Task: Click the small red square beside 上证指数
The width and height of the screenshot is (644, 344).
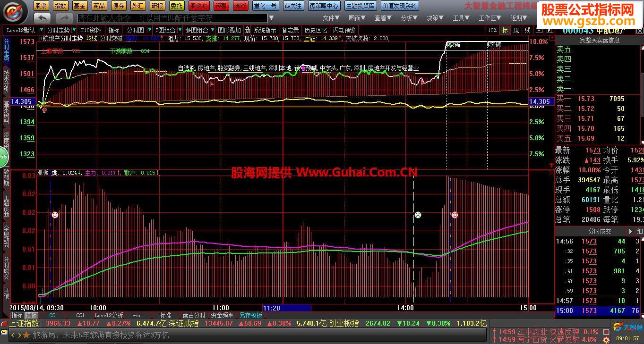Action: (4, 324)
